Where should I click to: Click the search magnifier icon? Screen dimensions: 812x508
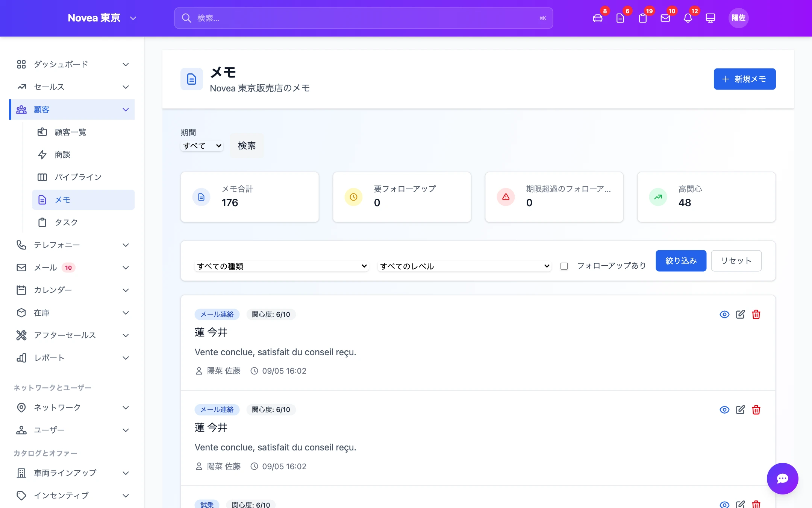coord(186,18)
